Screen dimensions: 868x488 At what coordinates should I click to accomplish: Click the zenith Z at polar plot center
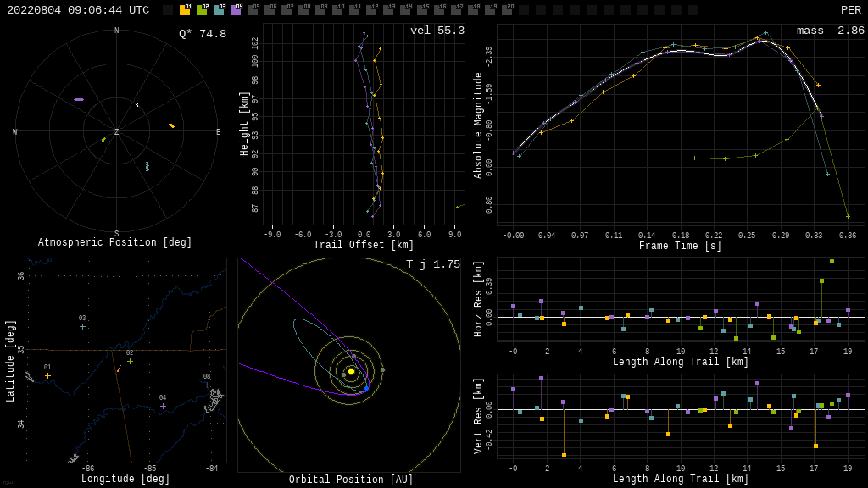(117, 132)
